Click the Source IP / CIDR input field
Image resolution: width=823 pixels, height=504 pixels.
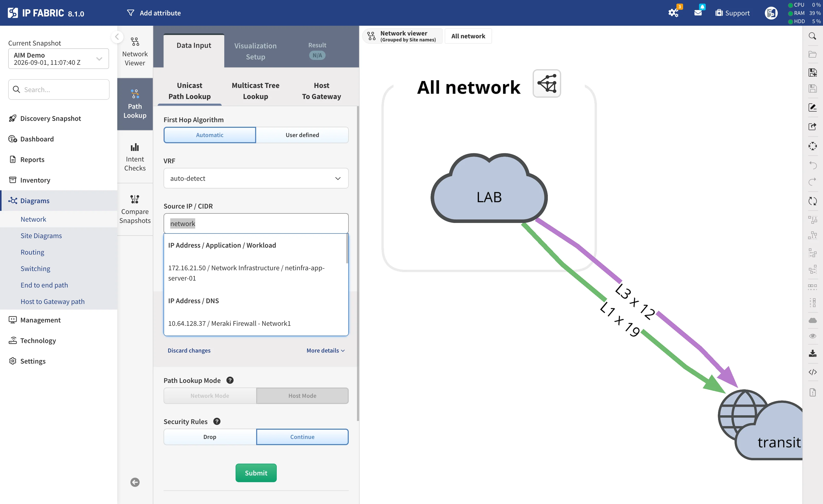(x=256, y=223)
